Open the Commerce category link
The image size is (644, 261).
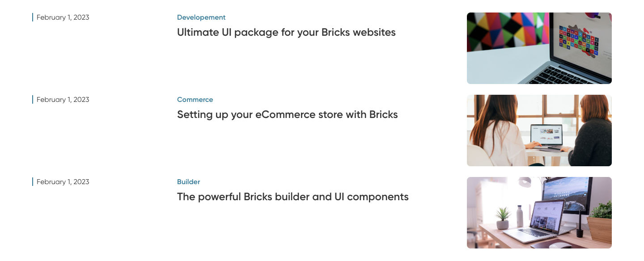[195, 100]
